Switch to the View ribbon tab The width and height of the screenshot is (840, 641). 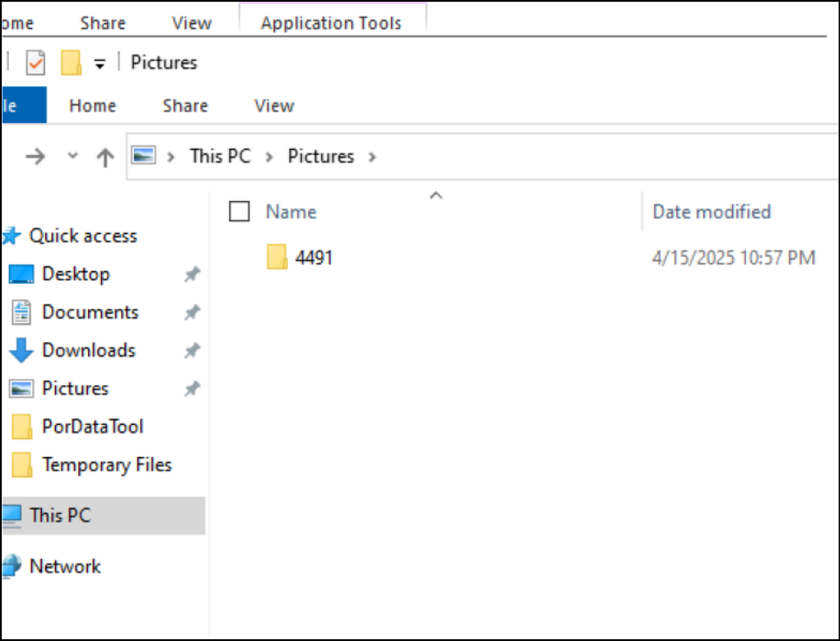coord(273,105)
